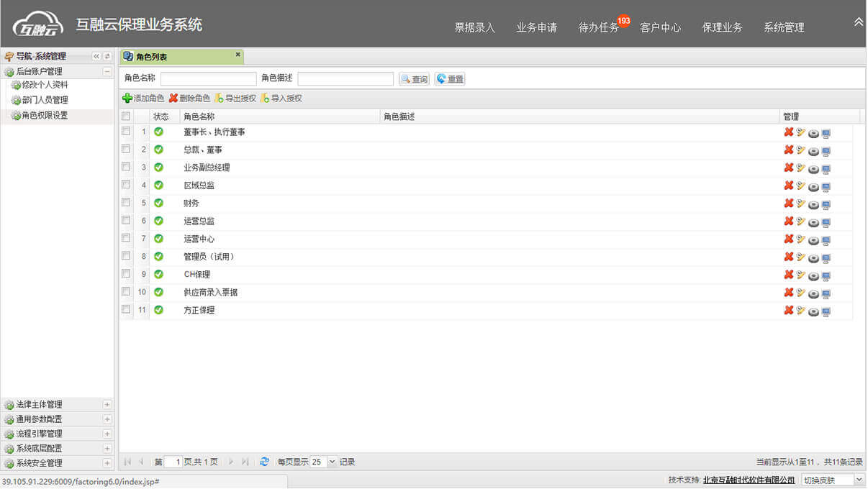
Task: Check the box for 总裁、董事 row
Action: pos(126,149)
